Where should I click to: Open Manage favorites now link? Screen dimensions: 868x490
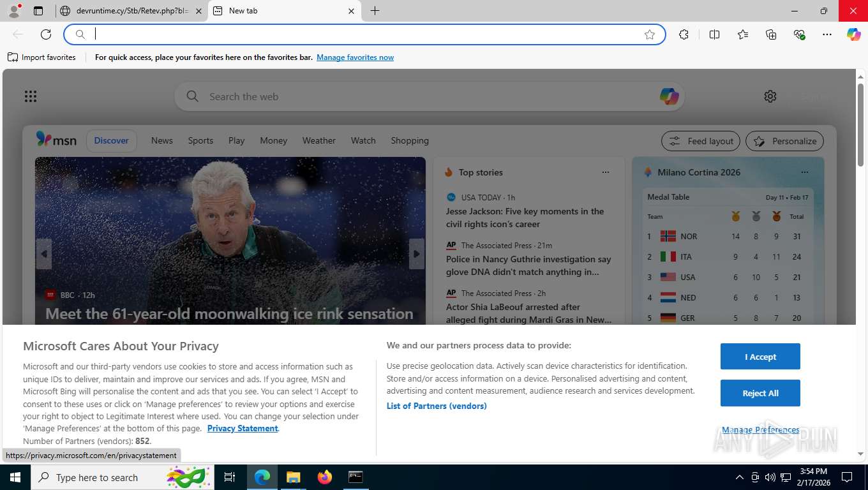355,57
